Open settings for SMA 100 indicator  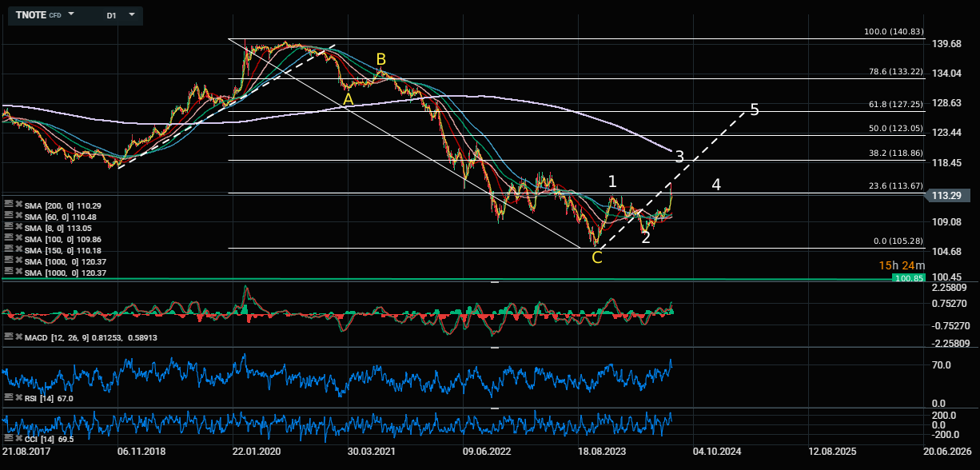pos(8,239)
